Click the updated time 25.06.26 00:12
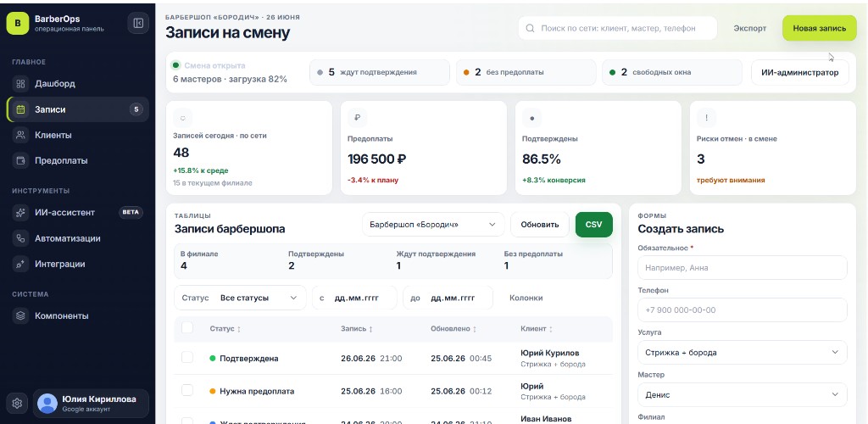Image resolution: width=868 pixels, height=424 pixels. pos(461,391)
